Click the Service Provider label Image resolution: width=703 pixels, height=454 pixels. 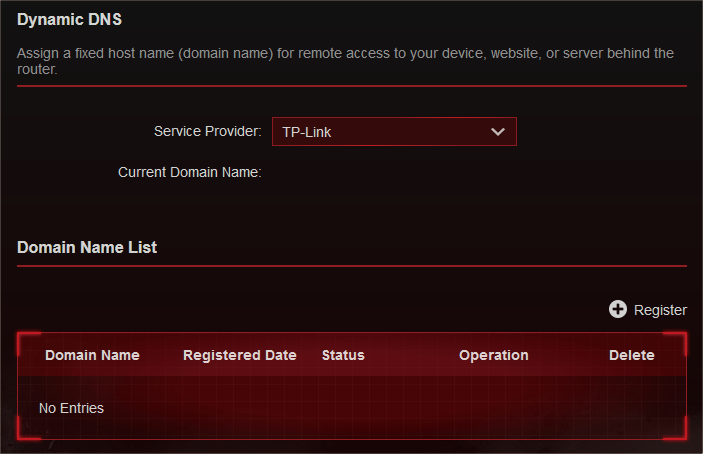click(208, 131)
